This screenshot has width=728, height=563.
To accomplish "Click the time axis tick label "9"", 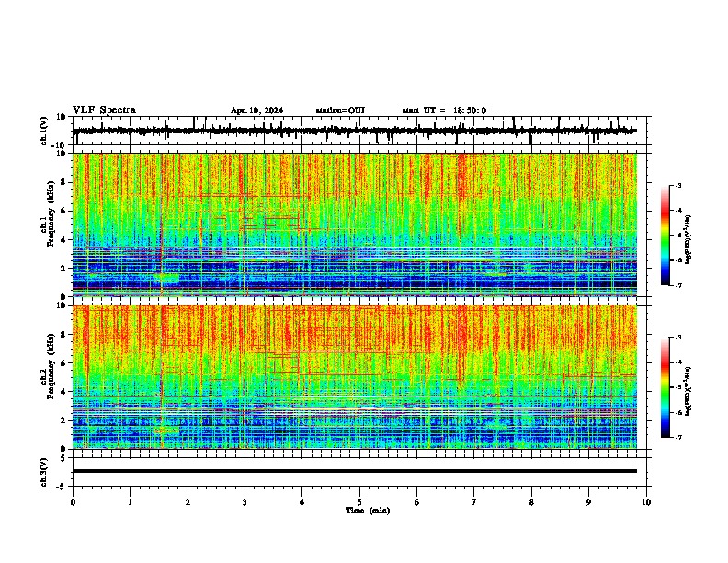I will pos(588,502).
